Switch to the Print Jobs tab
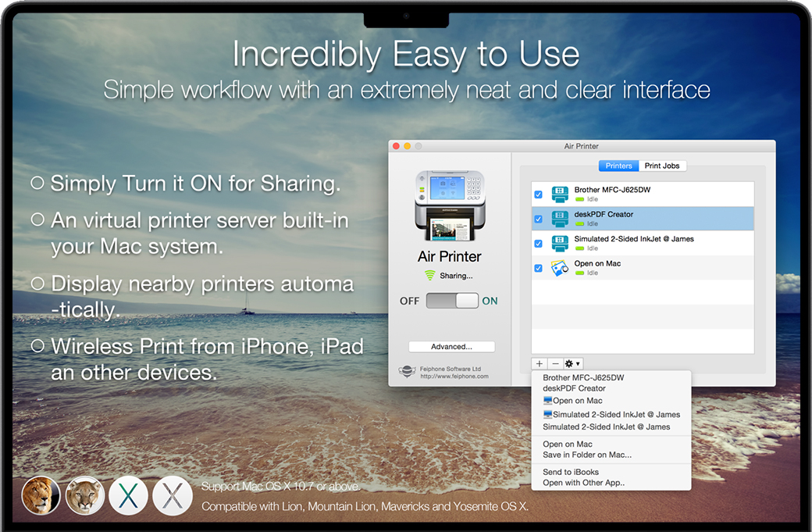Viewport: 812px width, 532px height. point(663,166)
